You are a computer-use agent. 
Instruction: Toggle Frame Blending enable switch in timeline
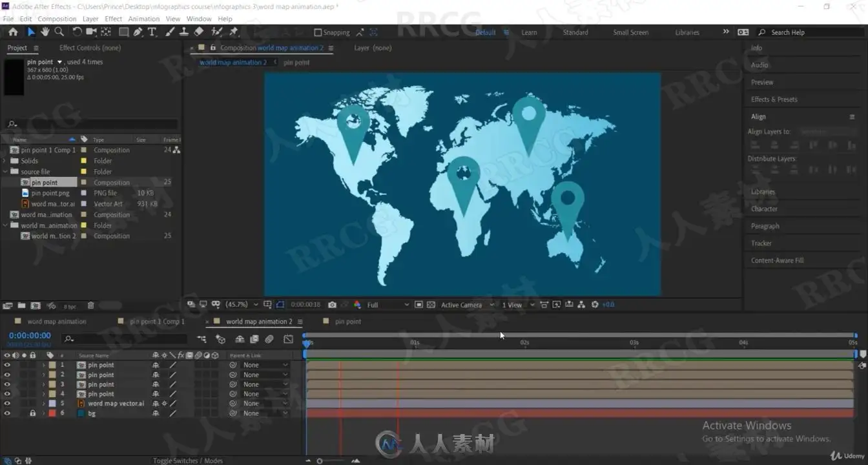click(x=254, y=339)
